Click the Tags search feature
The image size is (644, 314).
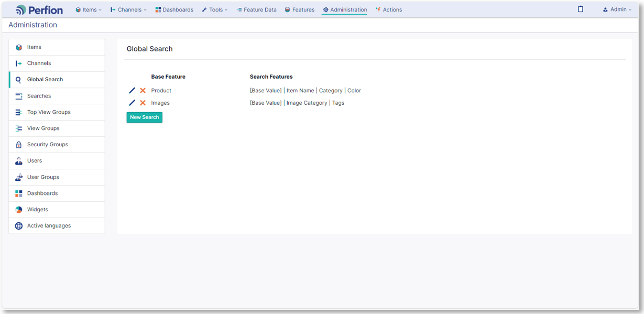point(338,103)
